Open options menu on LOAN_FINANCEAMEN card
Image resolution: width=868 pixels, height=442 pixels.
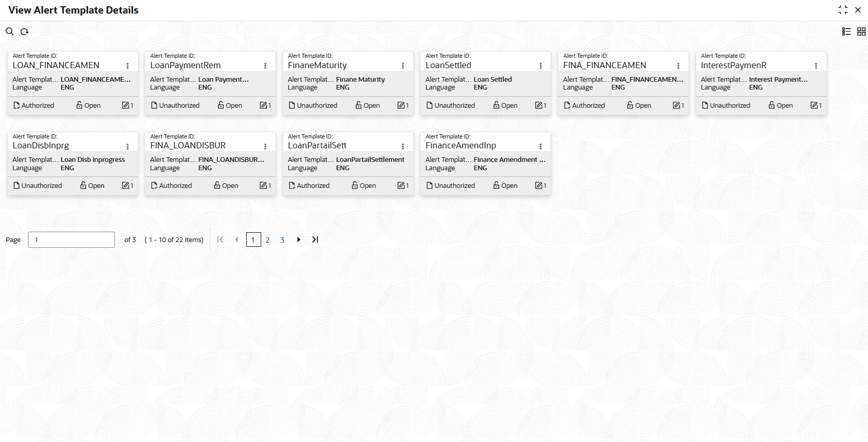click(x=126, y=66)
